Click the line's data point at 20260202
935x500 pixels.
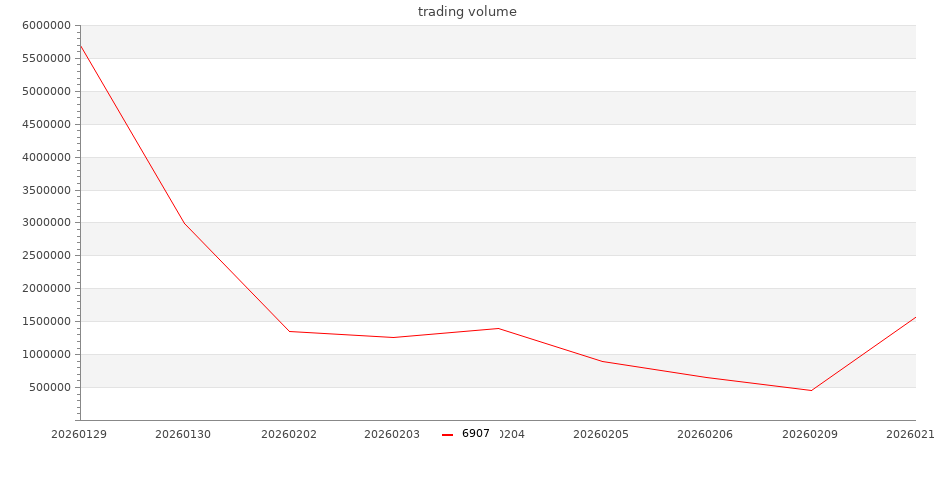(x=289, y=331)
